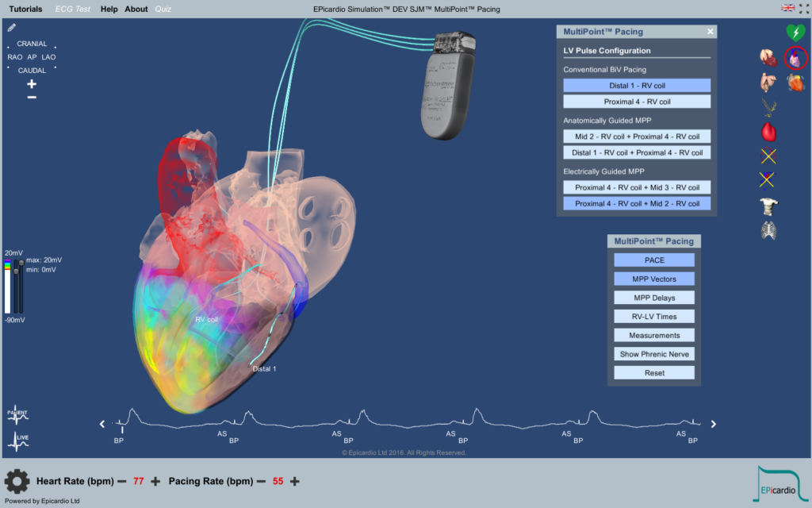Select Distal 1 - RV coil configuration
Viewport: 812px width, 508px height.
coord(637,85)
